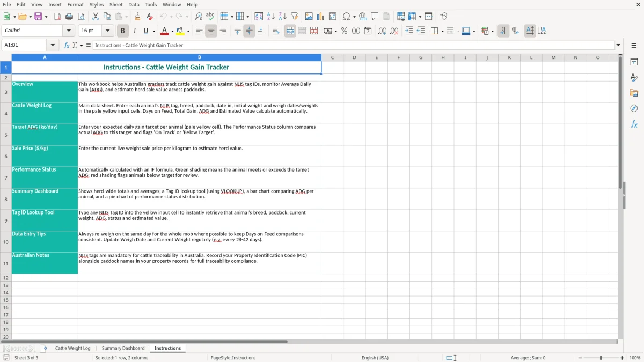Select row 5 header

[6, 135]
